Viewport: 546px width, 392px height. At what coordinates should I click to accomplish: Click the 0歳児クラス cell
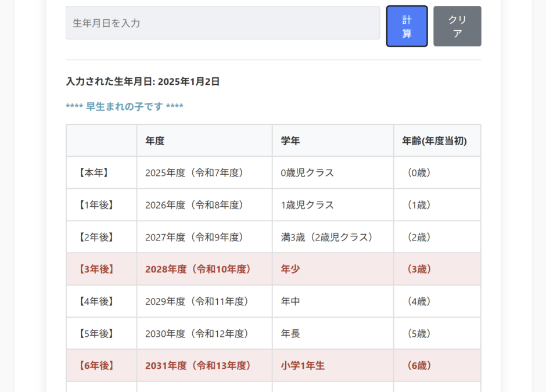pos(307,172)
